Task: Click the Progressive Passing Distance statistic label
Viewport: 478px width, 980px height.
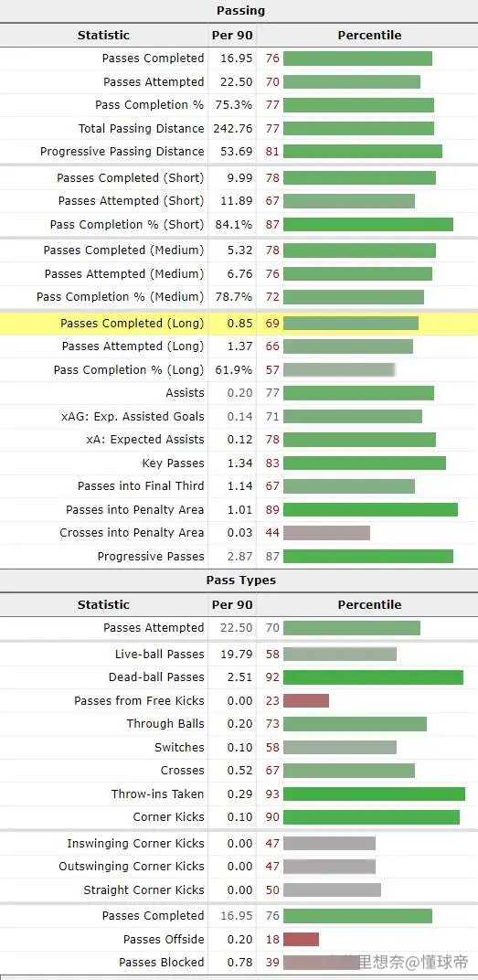Action: (122, 151)
